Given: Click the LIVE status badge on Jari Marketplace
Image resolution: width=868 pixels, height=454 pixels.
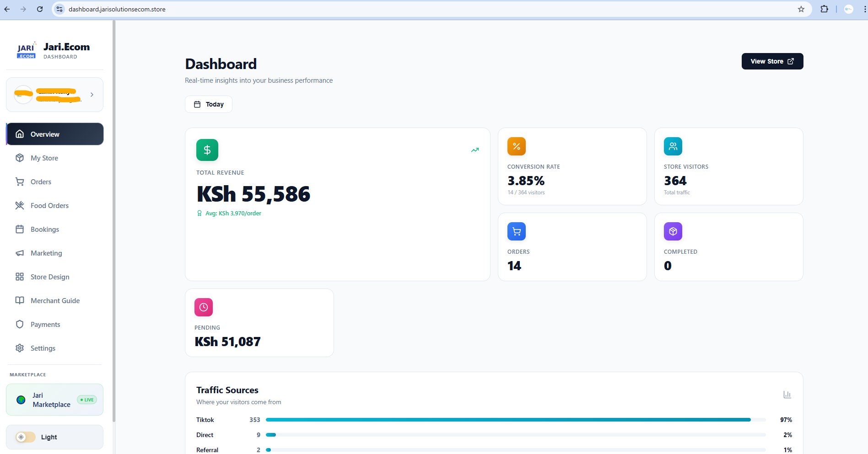Looking at the screenshot, I should click(87, 399).
